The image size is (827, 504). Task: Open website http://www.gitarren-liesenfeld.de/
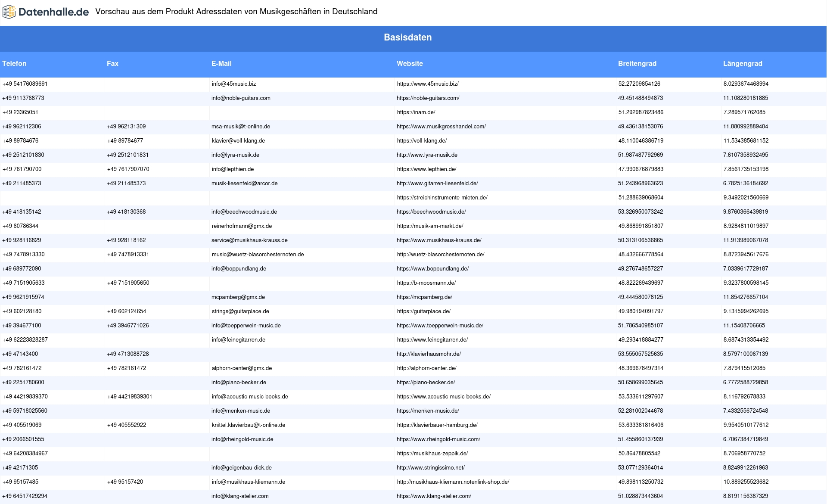[437, 184]
